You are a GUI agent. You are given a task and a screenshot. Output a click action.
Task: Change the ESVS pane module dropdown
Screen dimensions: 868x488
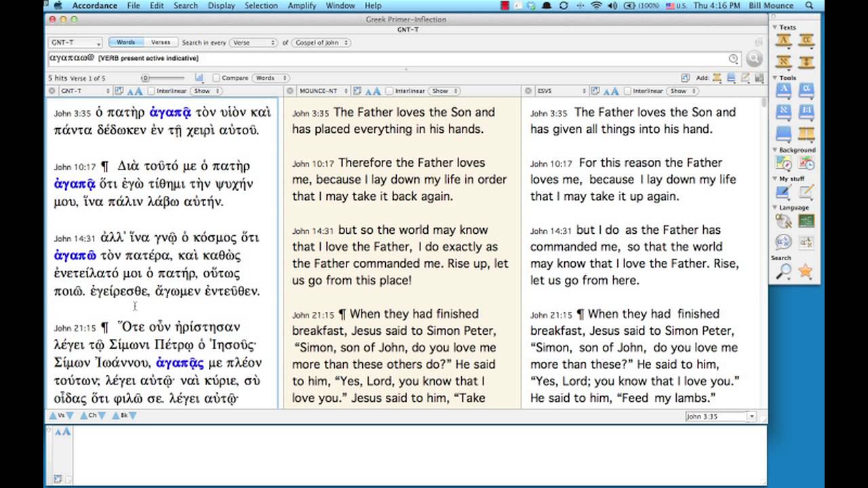tap(561, 91)
